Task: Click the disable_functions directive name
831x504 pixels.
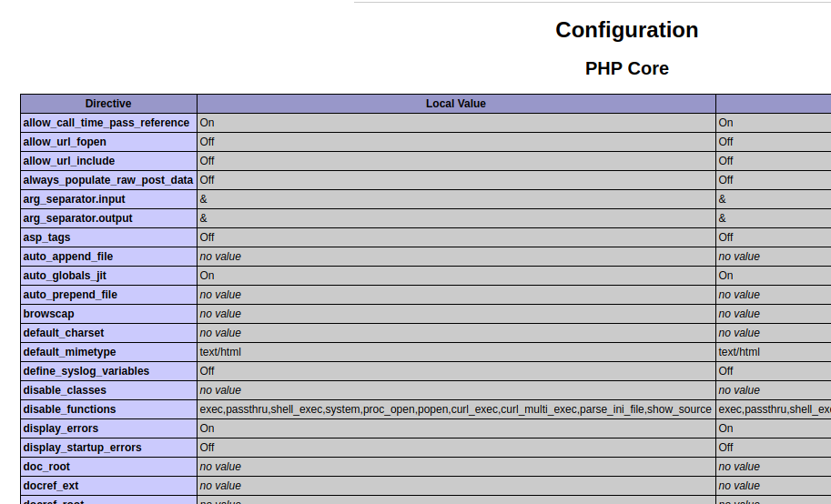Action: [69, 409]
